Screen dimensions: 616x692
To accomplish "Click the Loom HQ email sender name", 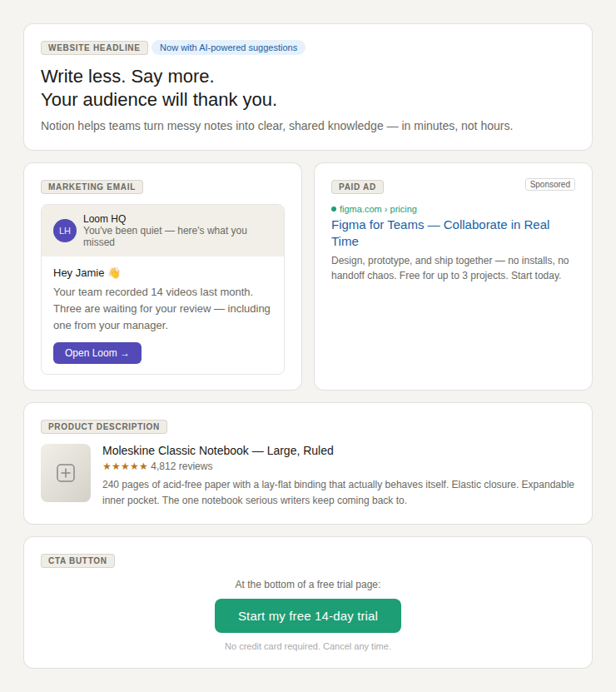I will coord(105,219).
